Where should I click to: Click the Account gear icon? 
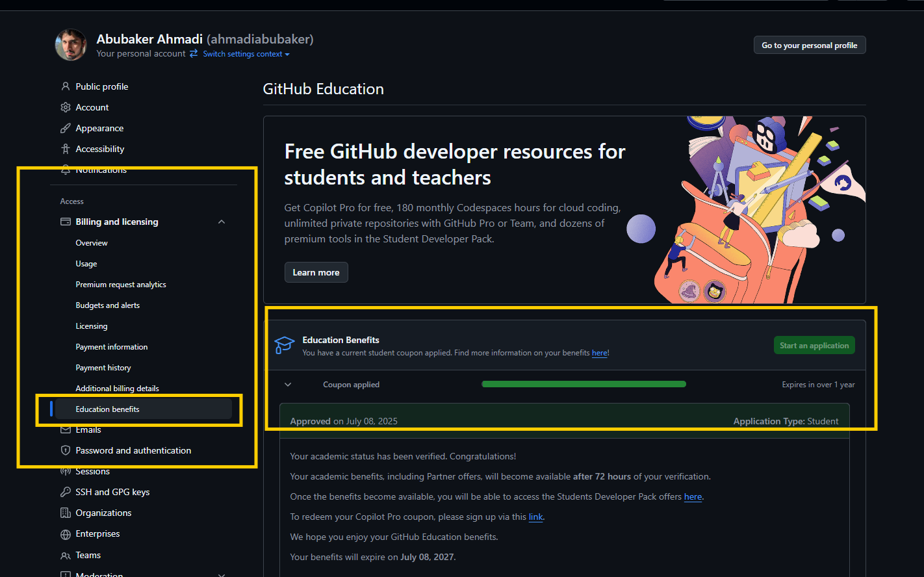coord(65,107)
